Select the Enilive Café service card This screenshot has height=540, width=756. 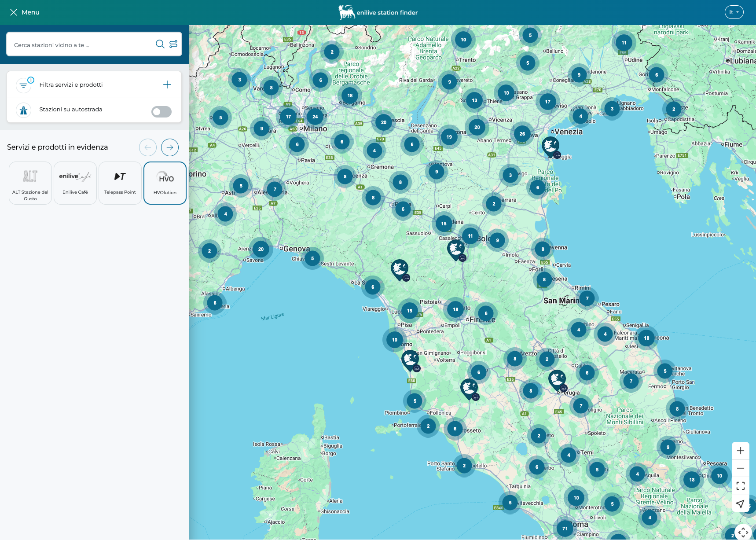[x=75, y=183]
